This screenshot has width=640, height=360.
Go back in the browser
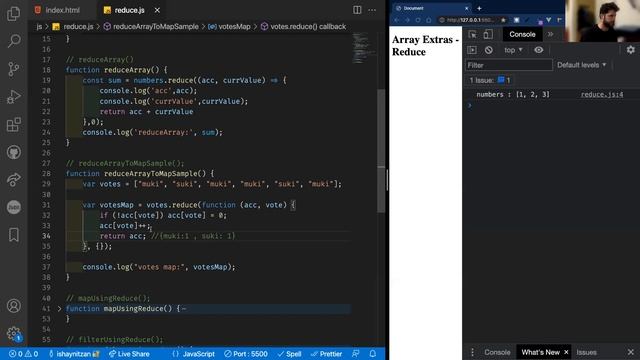click(x=396, y=20)
